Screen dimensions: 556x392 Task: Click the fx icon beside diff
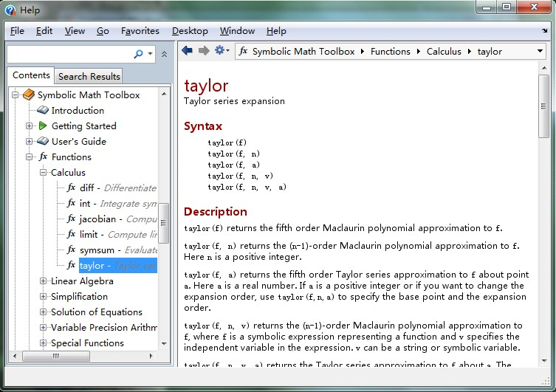tap(72, 187)
